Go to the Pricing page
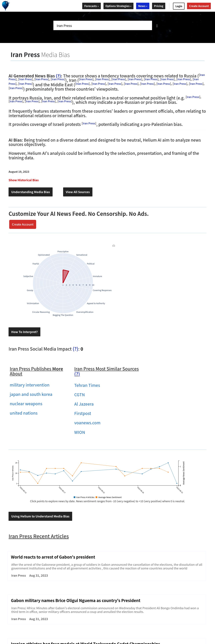This screenshot has width=215, height=644. [159, 6]
